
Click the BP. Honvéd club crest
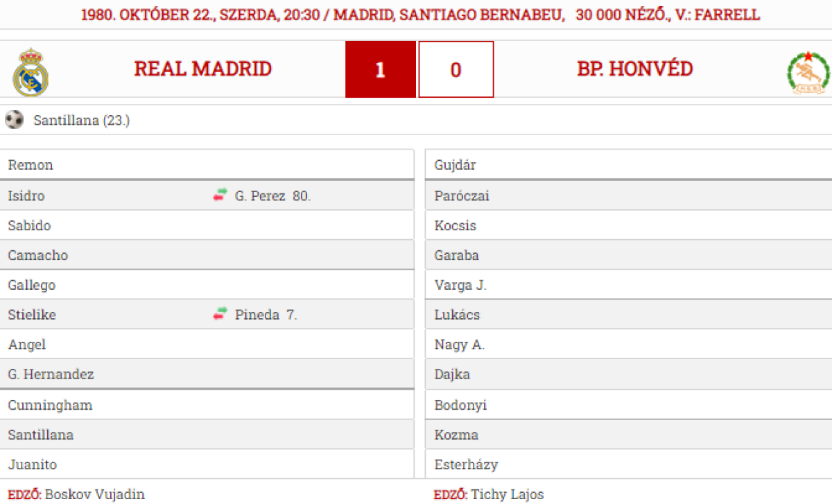pos(808,73)
